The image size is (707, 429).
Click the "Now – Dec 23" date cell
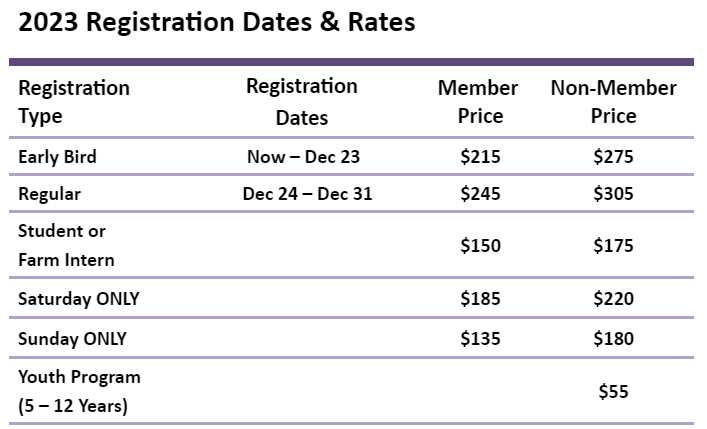click(x=303, y=156)
